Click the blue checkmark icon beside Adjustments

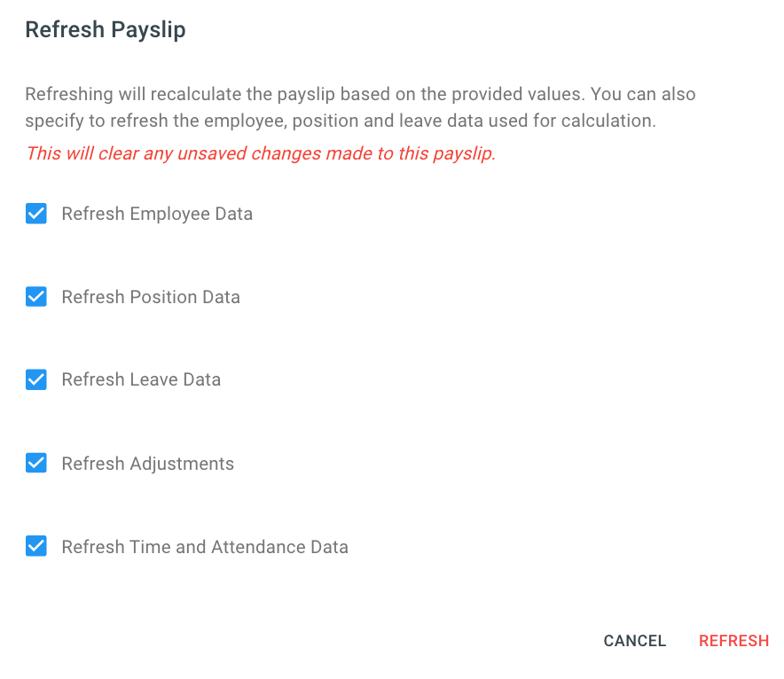[36, 464]
